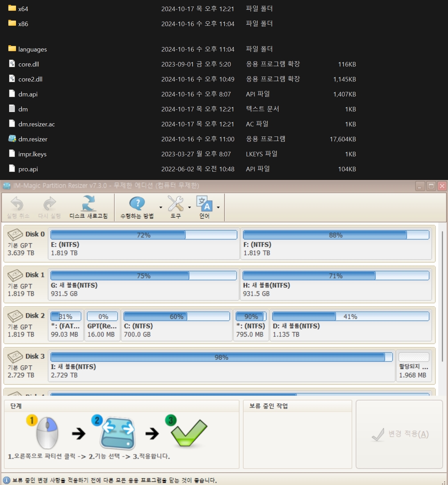Click the 98% usage bar of I:
The image size is (448, 485).
(x=222, y=357)
